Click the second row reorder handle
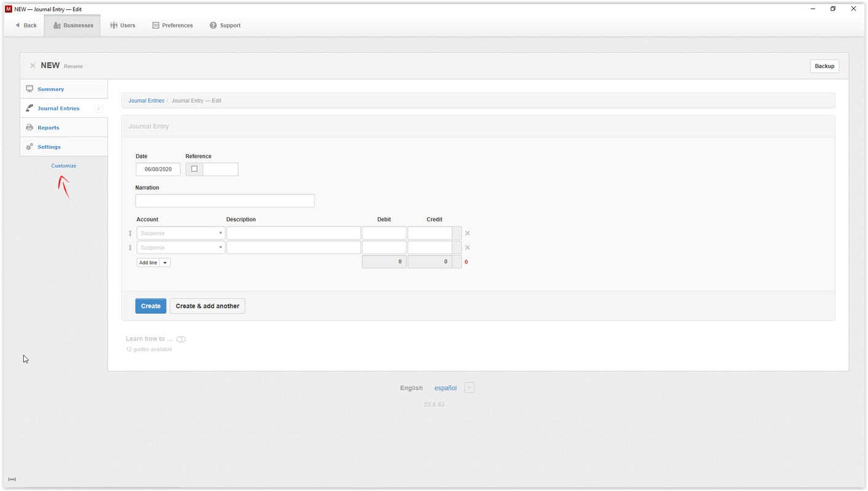Screen dimensions: 868x491 [130, 247]
